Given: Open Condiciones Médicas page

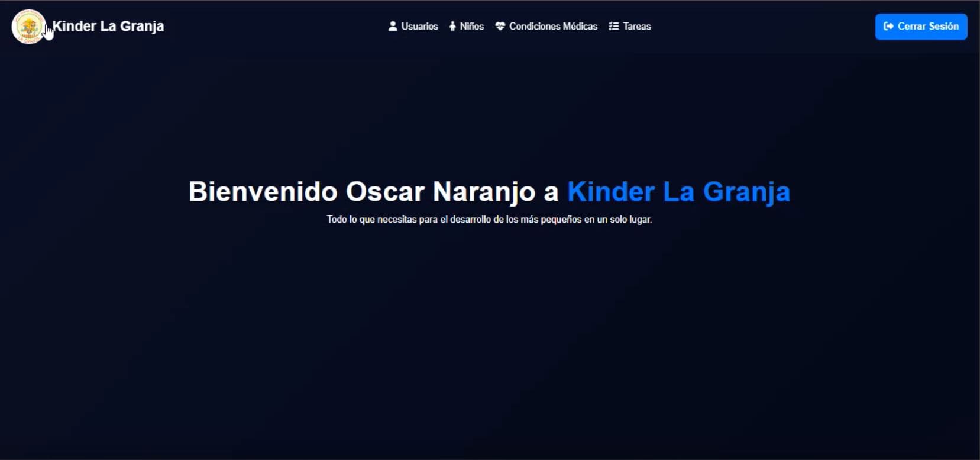Looking at the screenshot, I should click(x=546, y=26).
